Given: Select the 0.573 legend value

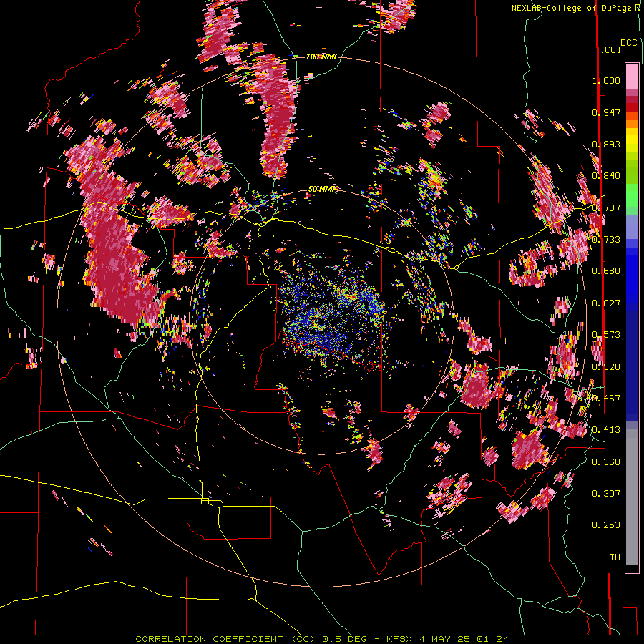Looking at the screenshot, I should (606, 335).
